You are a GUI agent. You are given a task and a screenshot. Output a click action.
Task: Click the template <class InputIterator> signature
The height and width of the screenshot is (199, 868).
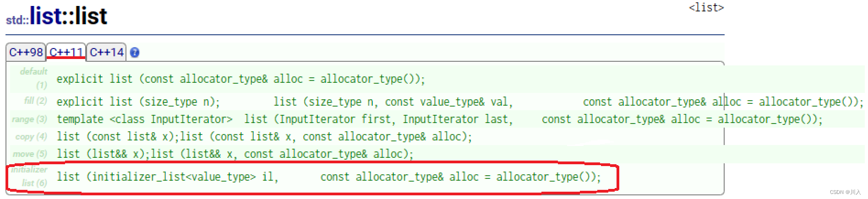(x=145, y=119)
